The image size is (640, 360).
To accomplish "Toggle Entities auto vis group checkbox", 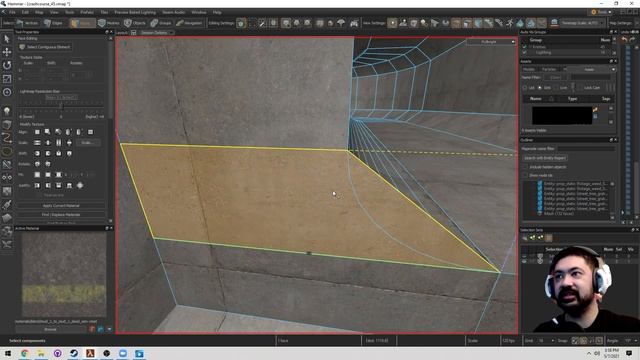I will [524, 47].
